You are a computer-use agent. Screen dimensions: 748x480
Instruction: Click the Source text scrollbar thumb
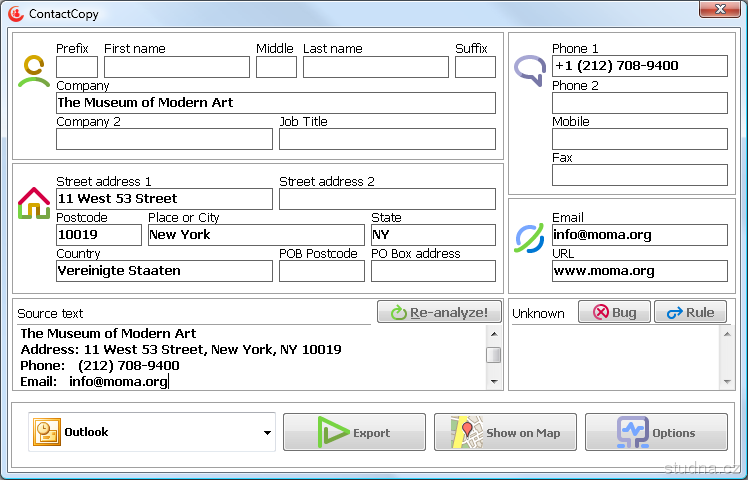[x=494, y=355]
